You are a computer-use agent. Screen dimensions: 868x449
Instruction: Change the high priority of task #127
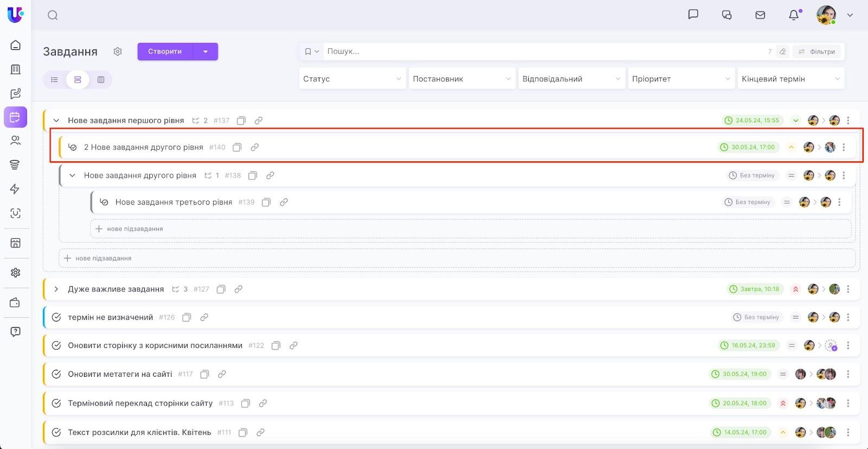click(795, 289)
